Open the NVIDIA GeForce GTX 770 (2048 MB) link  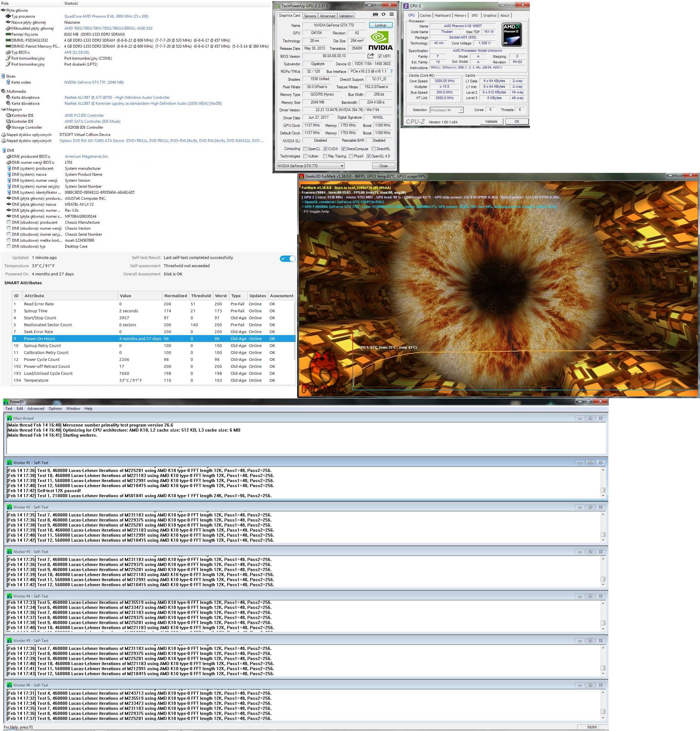[x=94, y=82]
